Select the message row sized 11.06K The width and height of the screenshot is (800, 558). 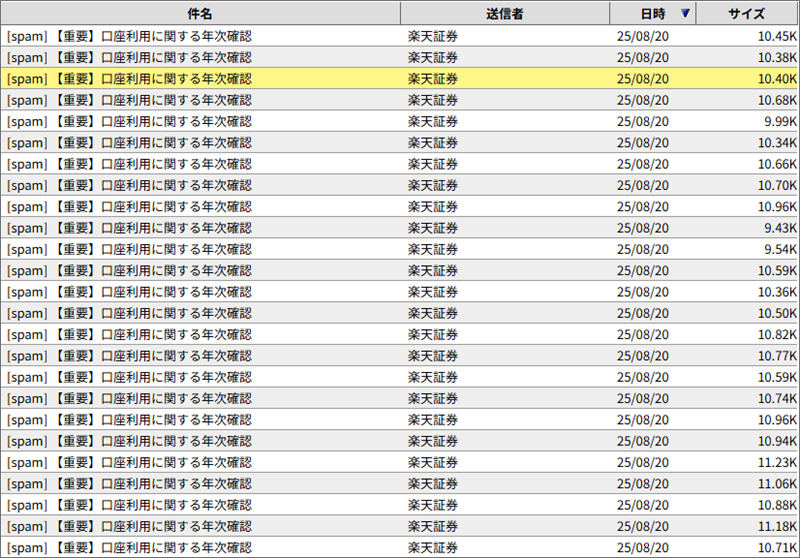(399, 484)
